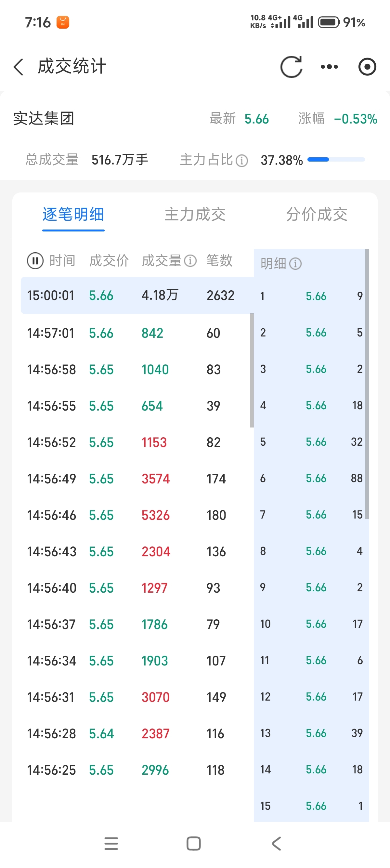Click the trade list scrollbar
Viewport: 390px width, 868px height.
(252, 370)
